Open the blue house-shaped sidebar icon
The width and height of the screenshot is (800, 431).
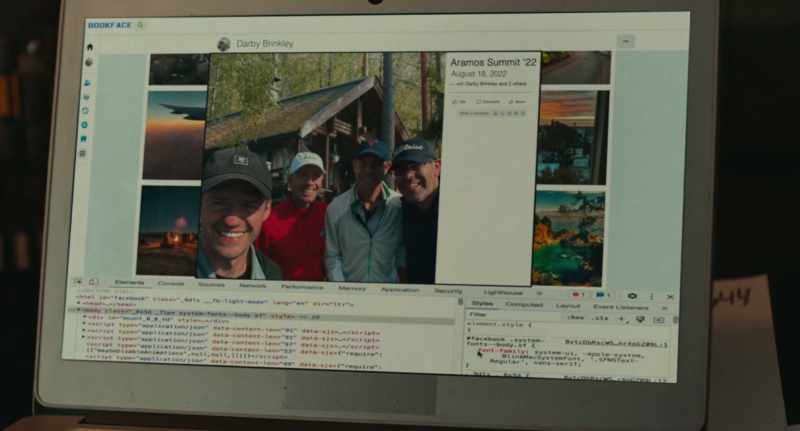pyautogui.click(x=83, y=139)
